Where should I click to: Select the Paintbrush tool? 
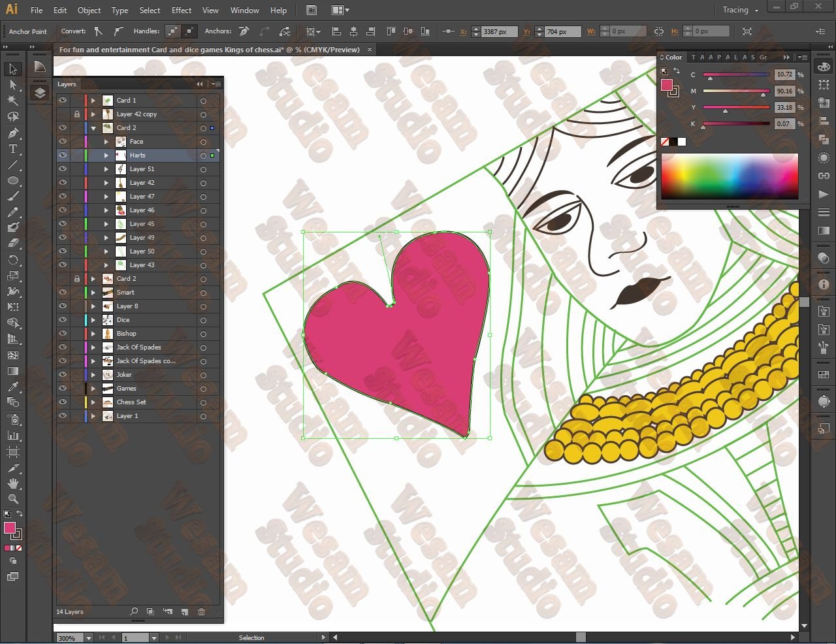coord(13,197)
